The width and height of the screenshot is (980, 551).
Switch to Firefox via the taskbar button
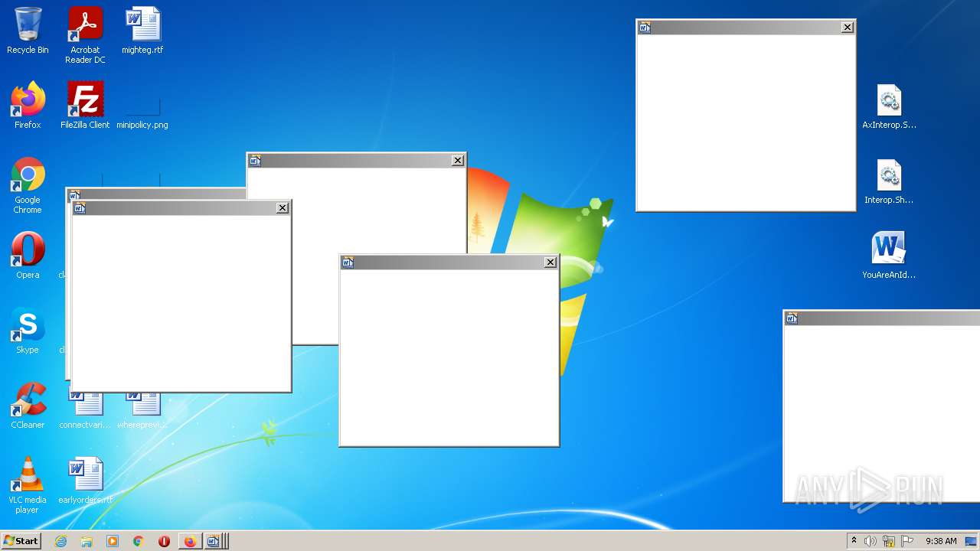point(190,541)
